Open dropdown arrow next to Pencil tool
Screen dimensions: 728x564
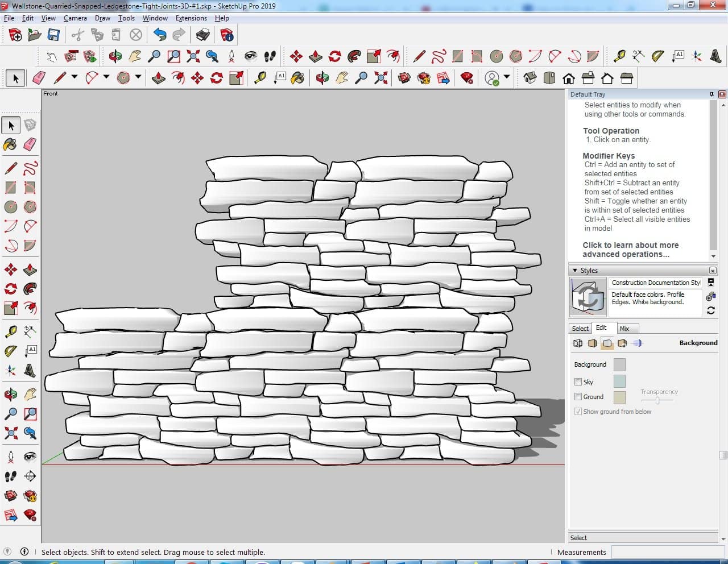(x=74, y=77)
